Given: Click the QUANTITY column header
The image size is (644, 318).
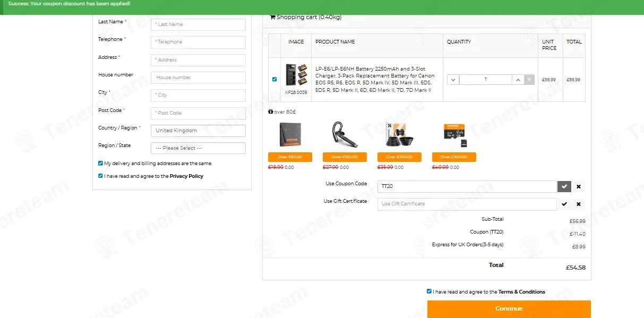Looking at the screenshot, I should (x=459, y=42).
